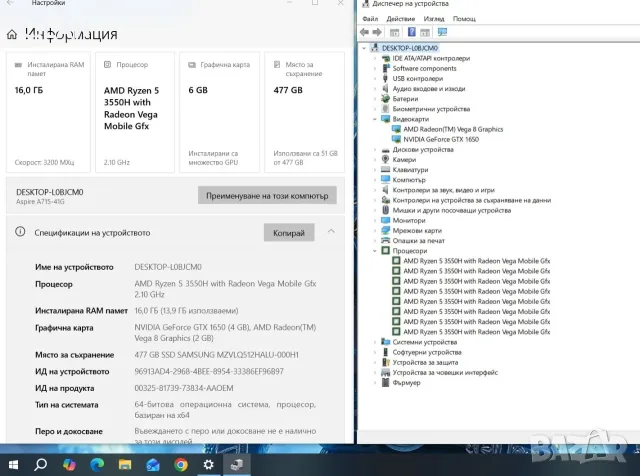The height and width of the screenshot is (476, 640).
Task: Select Фърмуер category
Action: pyautogui.click(x=406, y=383)
